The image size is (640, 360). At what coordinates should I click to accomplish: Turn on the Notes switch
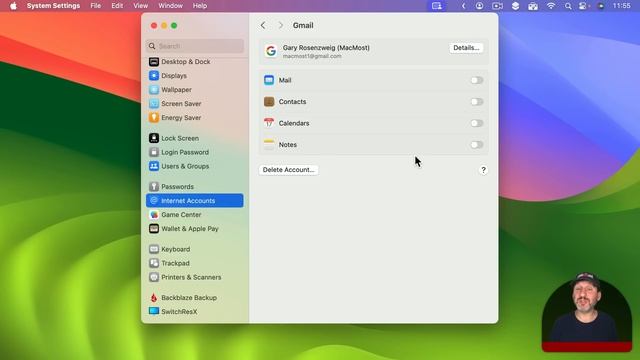477,144
